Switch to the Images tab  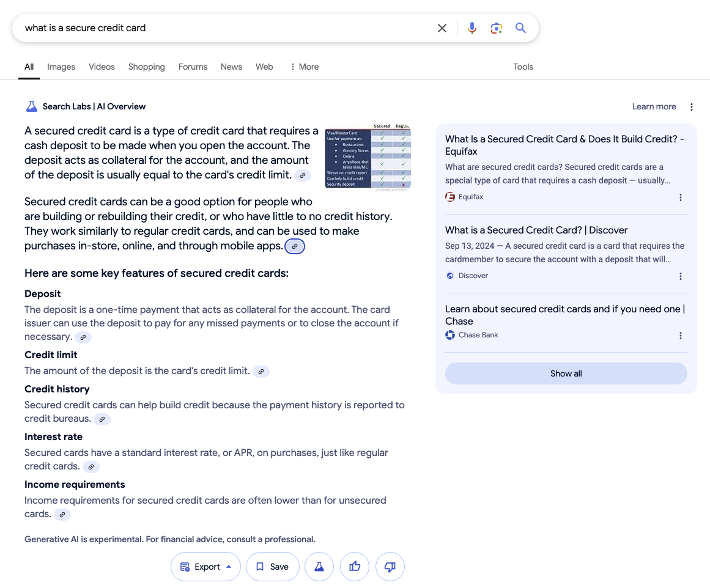click(61, 67)
